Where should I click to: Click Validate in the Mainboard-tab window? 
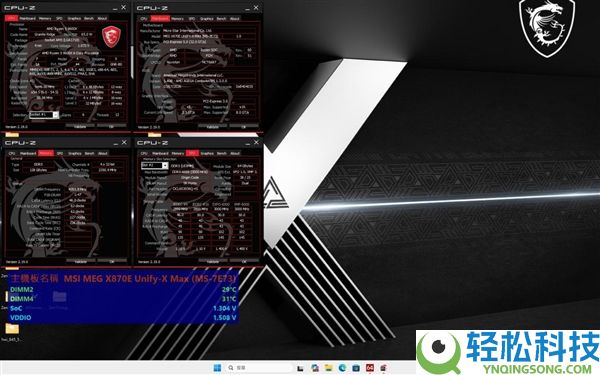click(212, 126)
